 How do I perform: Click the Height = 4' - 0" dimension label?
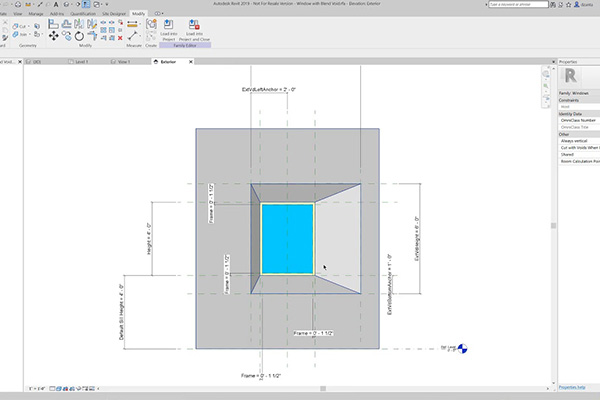coord(149,239)
